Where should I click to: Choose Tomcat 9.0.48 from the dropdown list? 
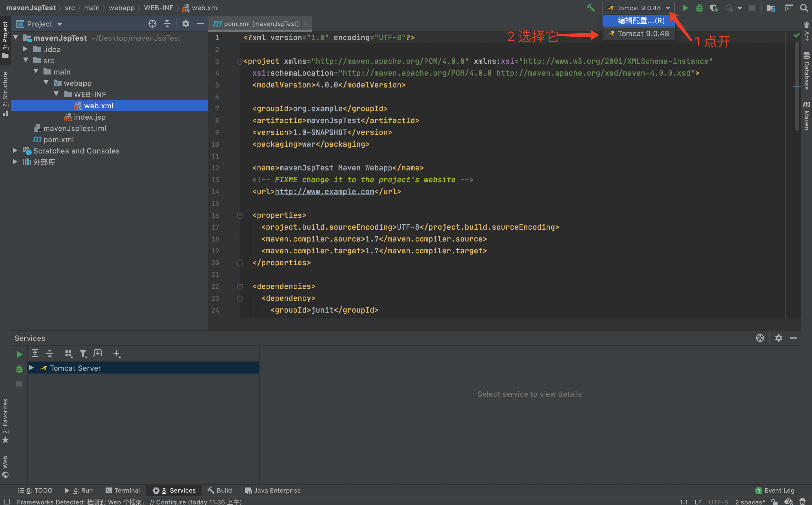pyautogui.click(x=639, y=33)
